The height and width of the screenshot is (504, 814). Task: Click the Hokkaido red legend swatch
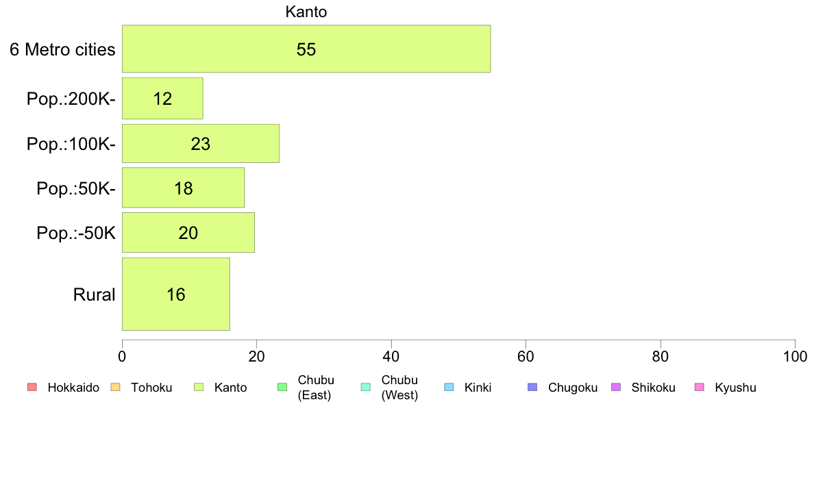[32, 387]
